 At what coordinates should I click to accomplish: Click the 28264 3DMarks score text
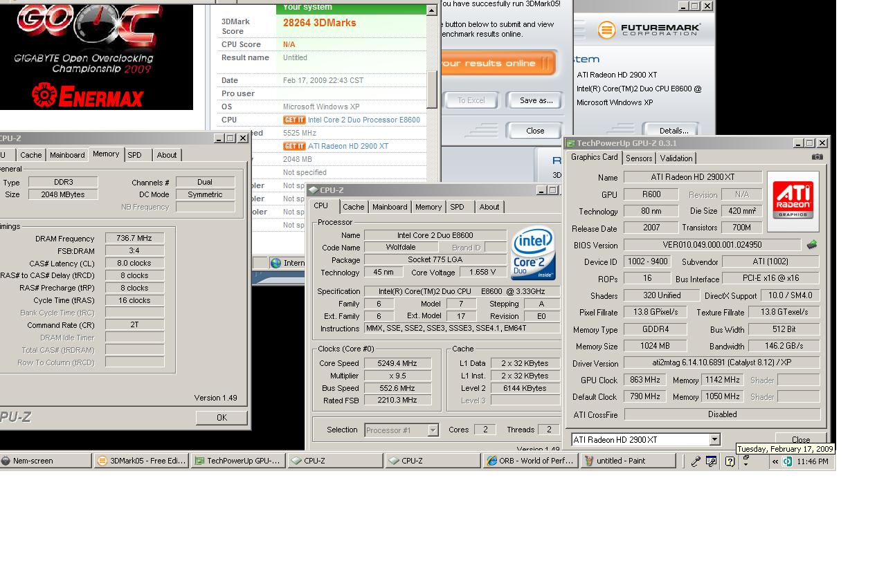tap(320, 23)
